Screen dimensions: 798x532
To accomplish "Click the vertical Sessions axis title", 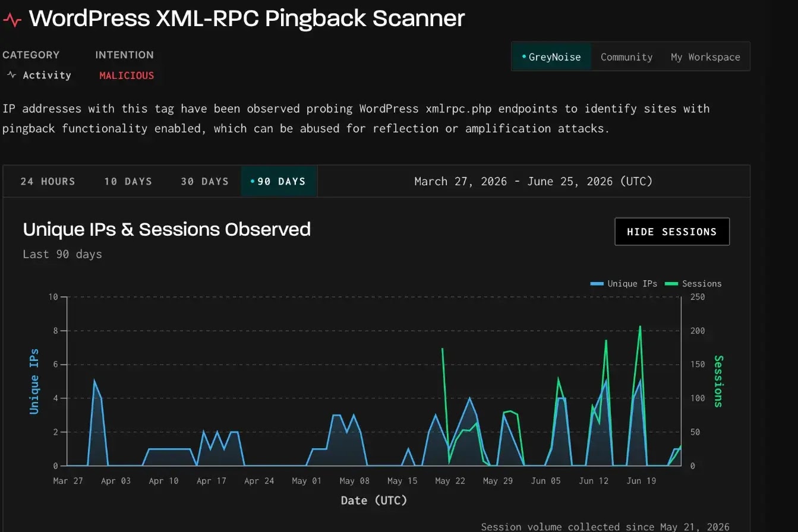I will [x=718, y=381].
